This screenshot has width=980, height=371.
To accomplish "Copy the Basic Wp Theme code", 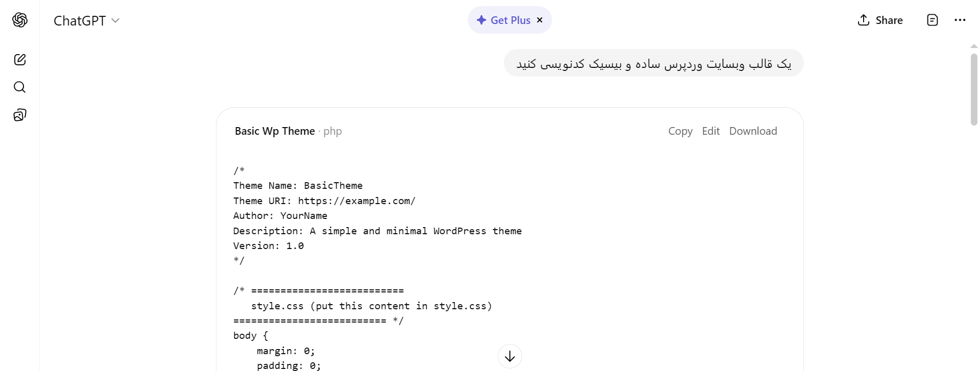I will pyautogui.click(x=680, y=131).
